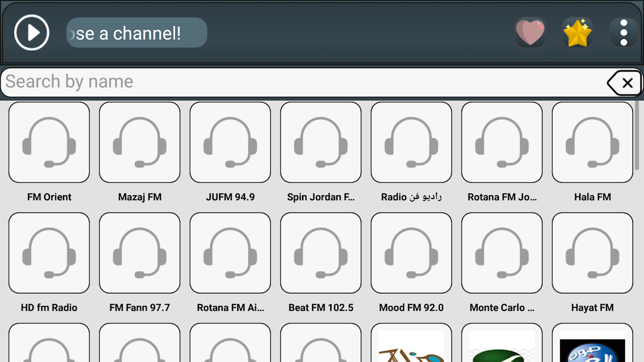Click the 'Hala FM' label
The image size is (644, 362).
click(592, 197)
